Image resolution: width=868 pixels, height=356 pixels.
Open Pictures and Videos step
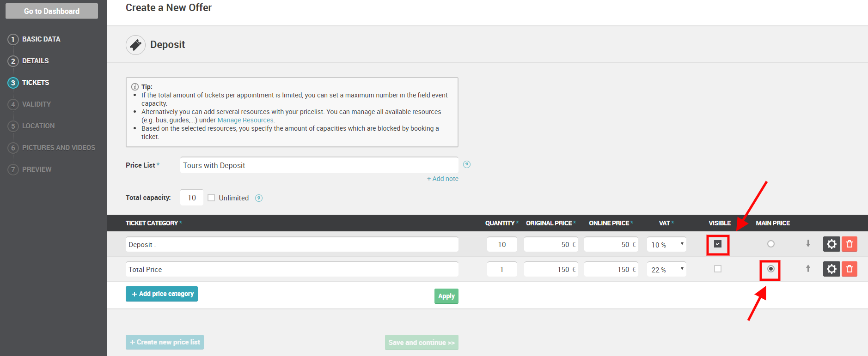pyautogui.click(x=59, y=148)
